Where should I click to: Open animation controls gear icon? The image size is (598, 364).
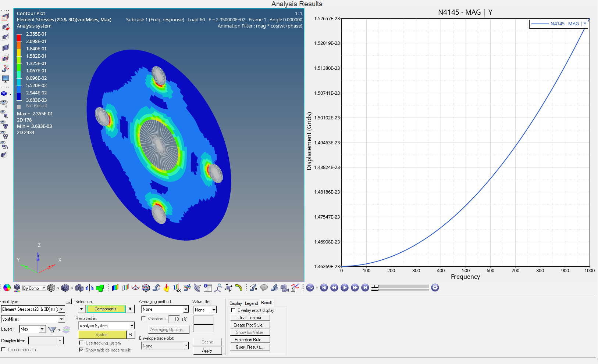435,288
